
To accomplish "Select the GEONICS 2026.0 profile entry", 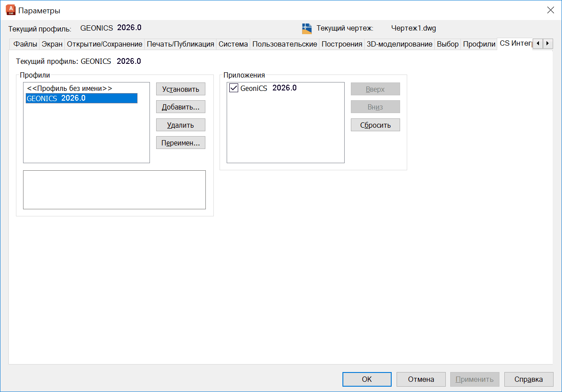I will pos(81,98).
